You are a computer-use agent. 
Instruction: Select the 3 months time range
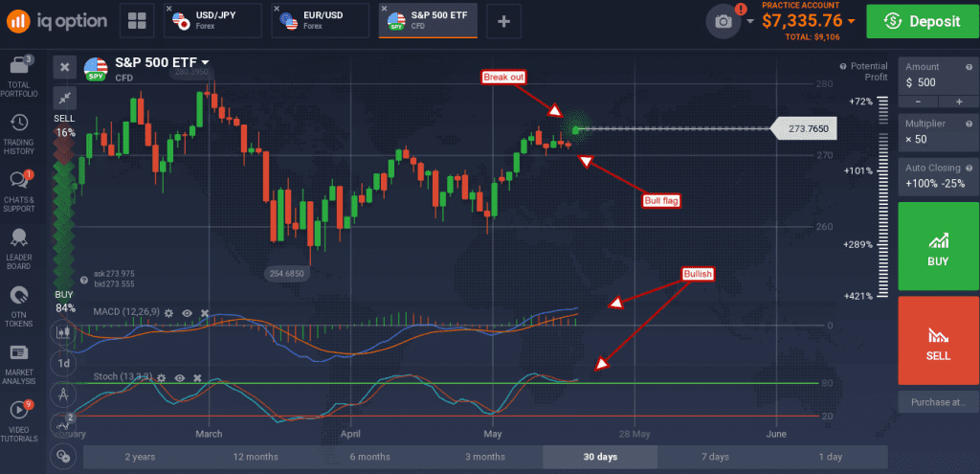click(485, 457)
